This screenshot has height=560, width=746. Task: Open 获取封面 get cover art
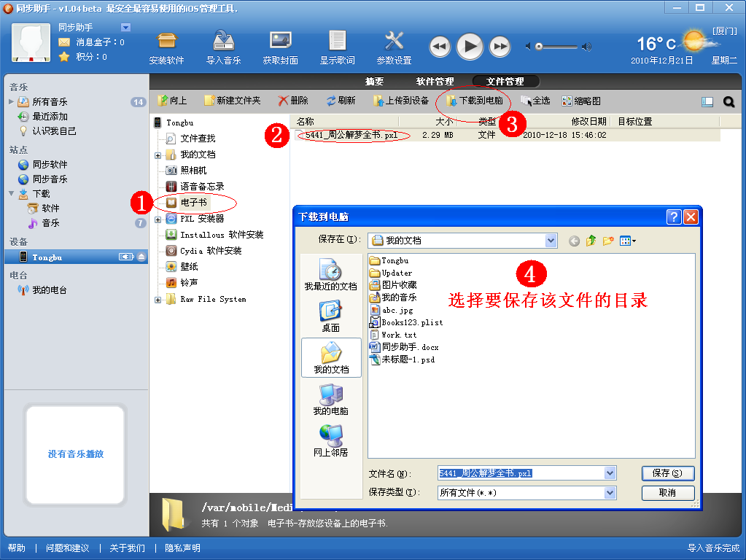pos(280,42)
